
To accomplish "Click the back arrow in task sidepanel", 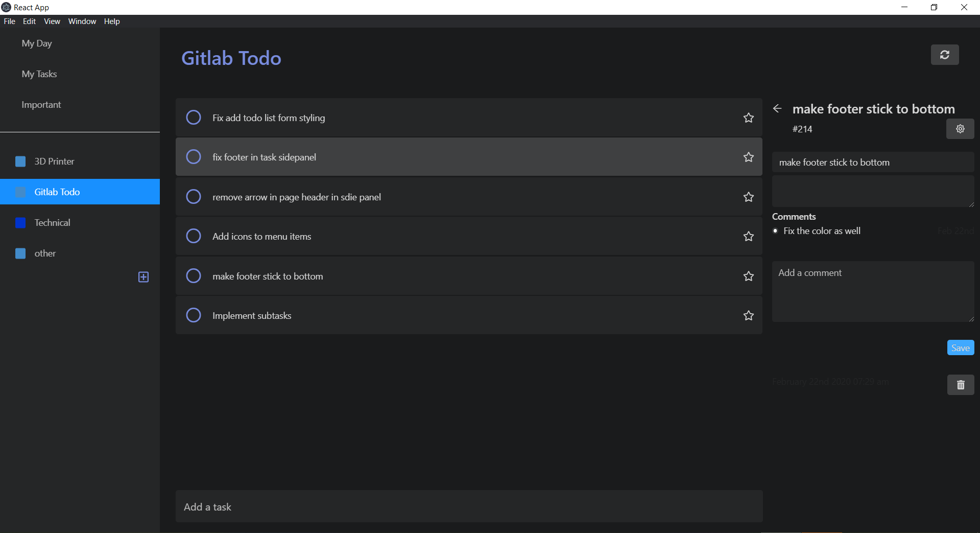I will click(x=777, y=108).
